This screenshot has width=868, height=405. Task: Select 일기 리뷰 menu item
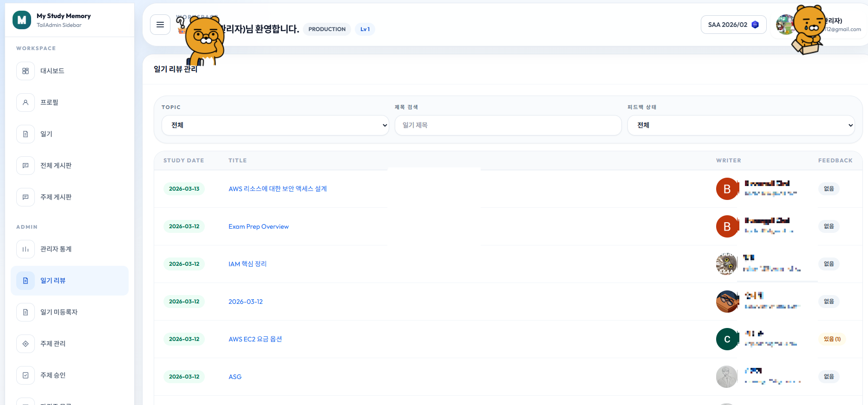70,281
